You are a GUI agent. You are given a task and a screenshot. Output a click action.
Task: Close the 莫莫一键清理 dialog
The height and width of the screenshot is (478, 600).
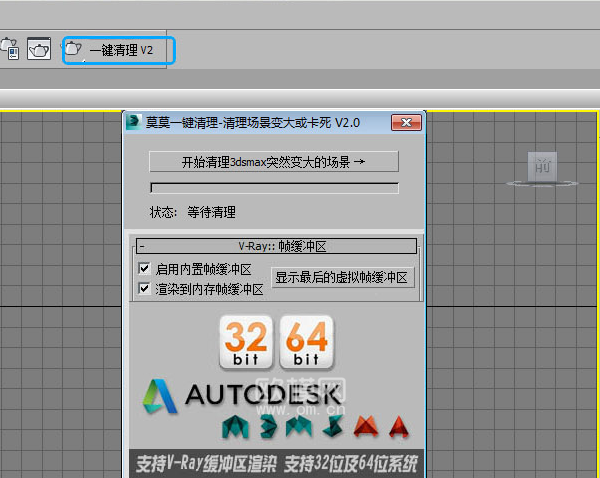pyautogui.click(x=403, y=122)
